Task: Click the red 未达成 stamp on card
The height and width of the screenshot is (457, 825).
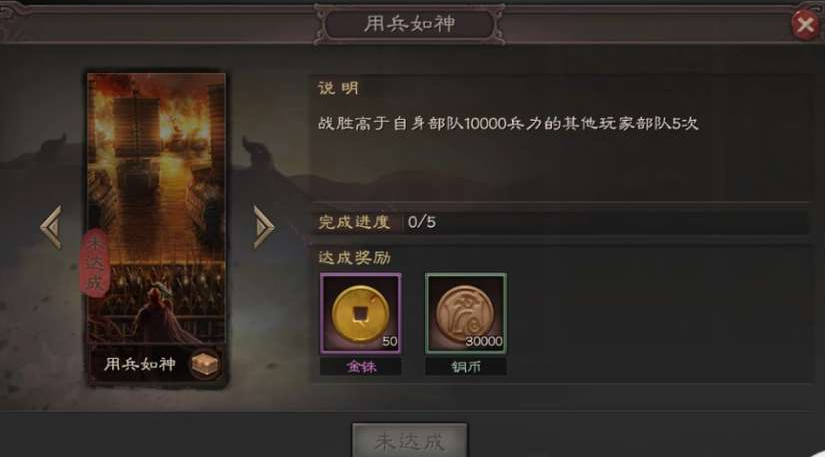Action: (95, 262)
